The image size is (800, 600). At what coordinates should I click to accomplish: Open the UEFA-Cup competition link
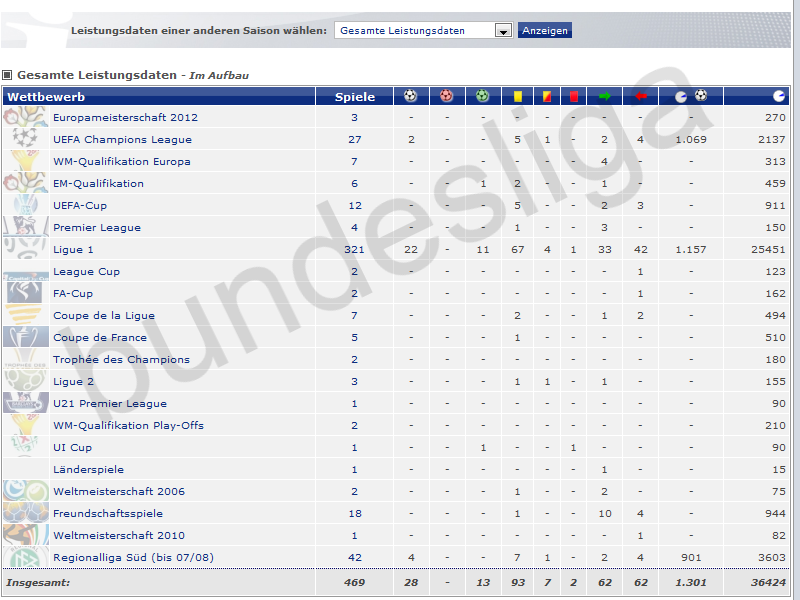[x=80, y=205]
